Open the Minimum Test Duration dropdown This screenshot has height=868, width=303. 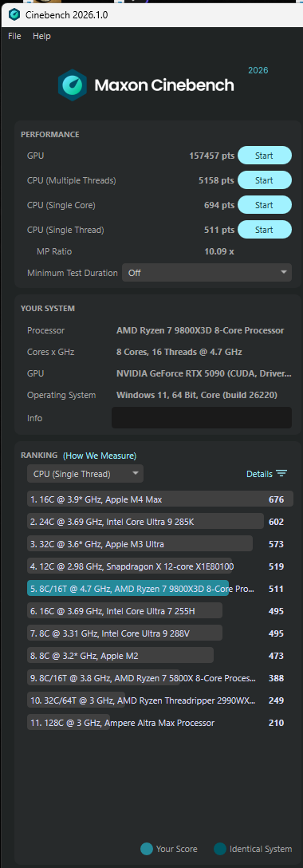click(x=207, y=272)
